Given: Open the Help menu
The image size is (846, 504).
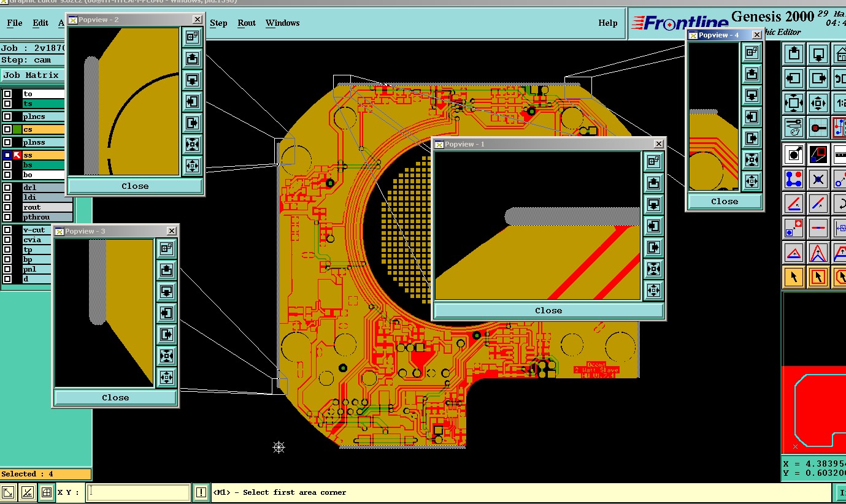Looking at the screenshot, I should coord(608,23).
